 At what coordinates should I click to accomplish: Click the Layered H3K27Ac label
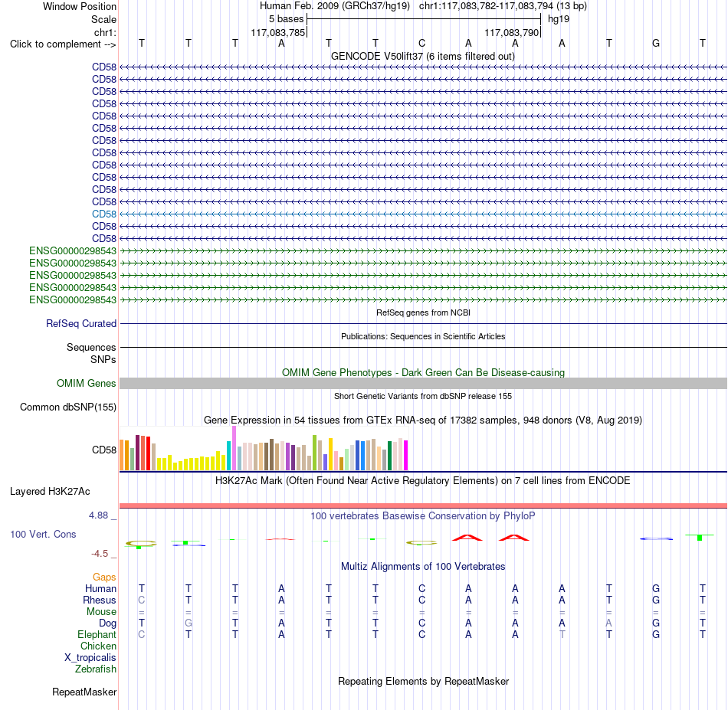(50, 492)
